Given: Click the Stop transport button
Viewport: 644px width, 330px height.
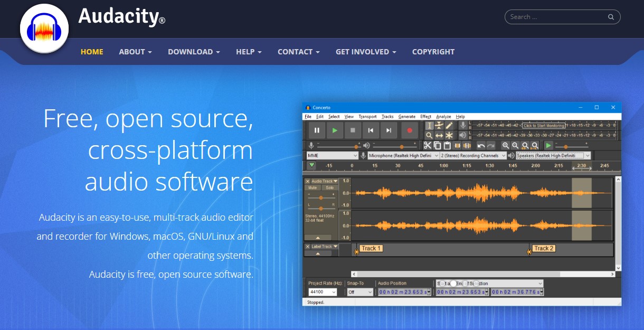Looking at the screenshot, I should 353,130.
